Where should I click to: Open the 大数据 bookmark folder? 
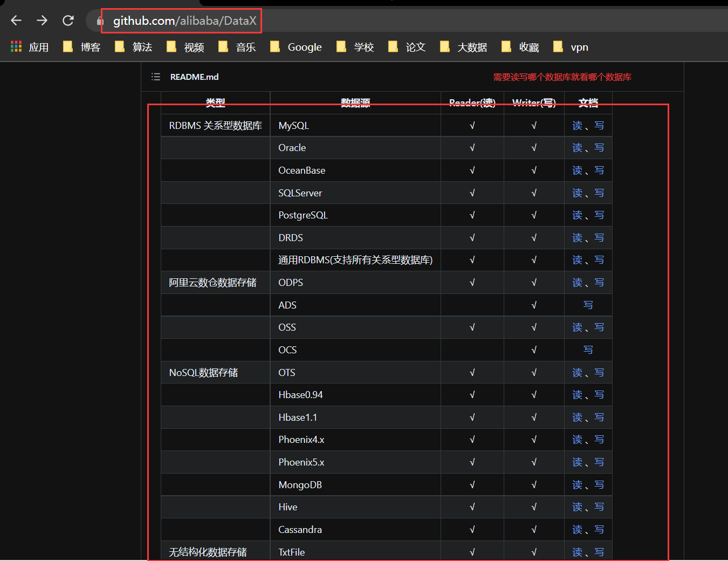(464, 47)
